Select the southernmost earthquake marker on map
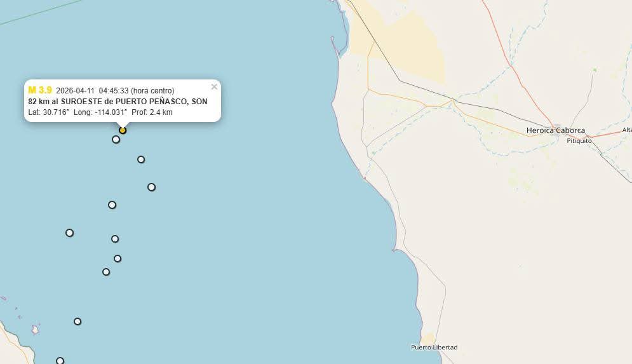Viewport: 632px width, 364px height. 60,360
